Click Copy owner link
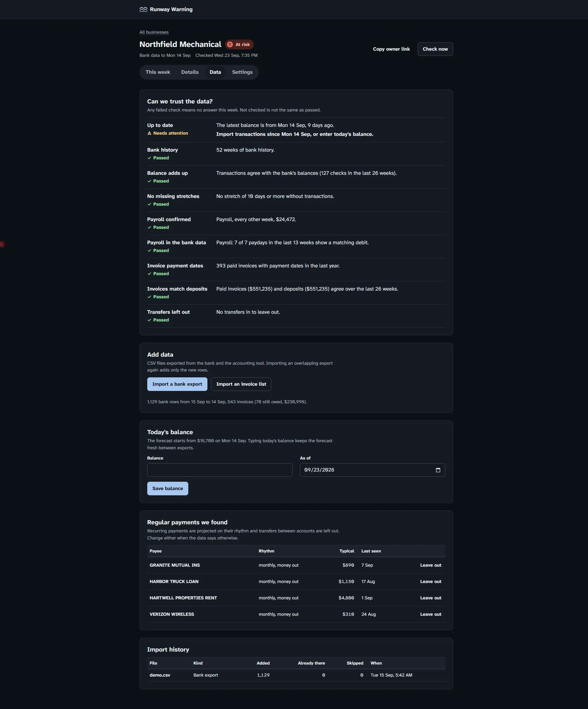Viewport: 588px width, 709px height. pos(391,49)
